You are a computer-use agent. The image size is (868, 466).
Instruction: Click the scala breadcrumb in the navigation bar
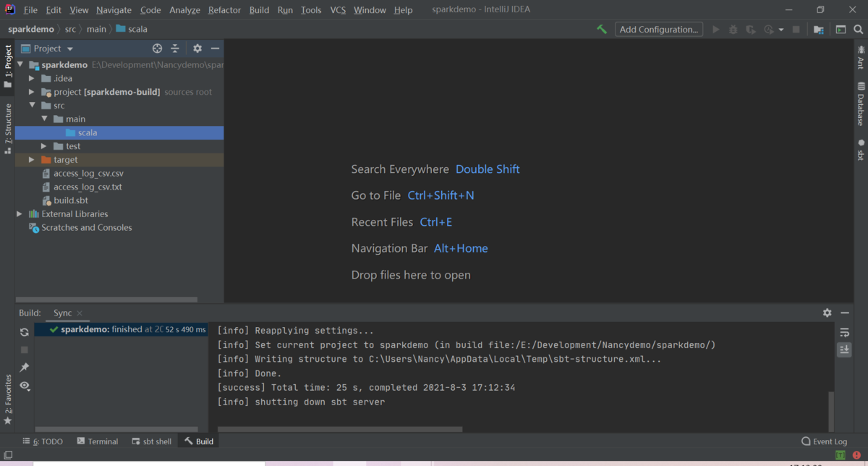[x=131, y=29]
